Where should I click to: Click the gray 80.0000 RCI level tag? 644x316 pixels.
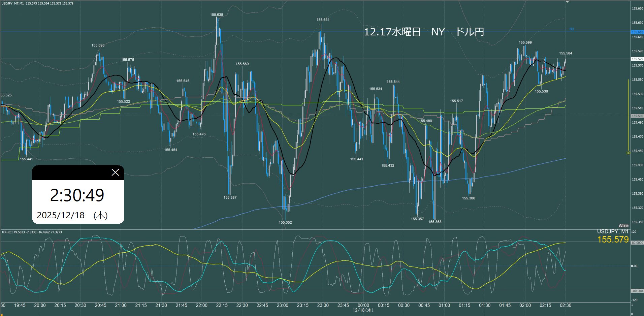point(637,243)
